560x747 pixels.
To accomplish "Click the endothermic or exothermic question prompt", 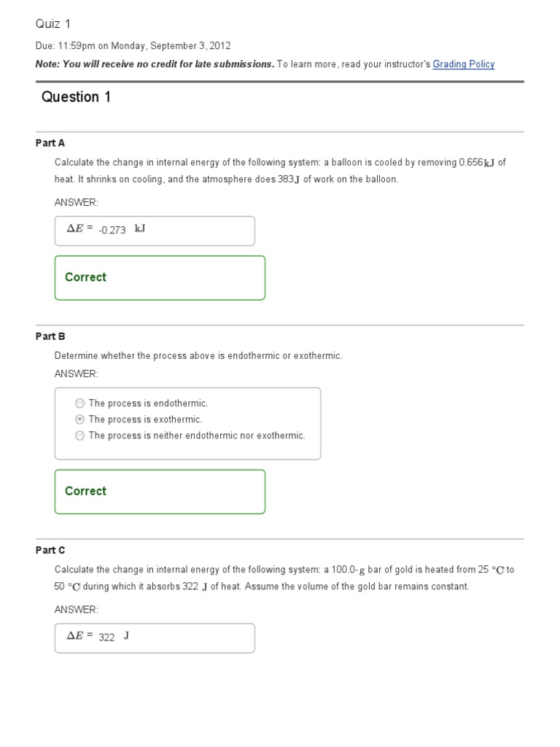I will 198,356.
